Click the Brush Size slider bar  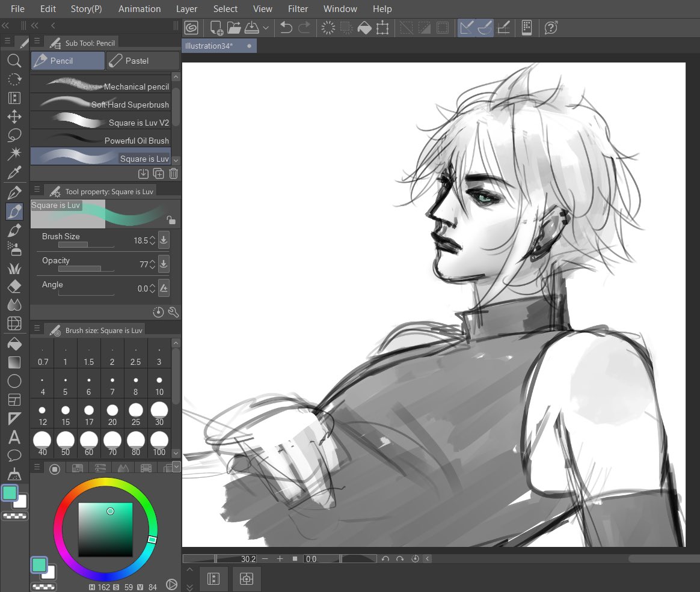click(x=86, y=245)
